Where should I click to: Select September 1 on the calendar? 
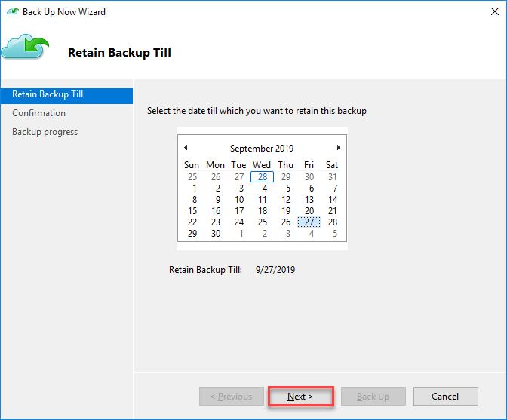[194, 189]
